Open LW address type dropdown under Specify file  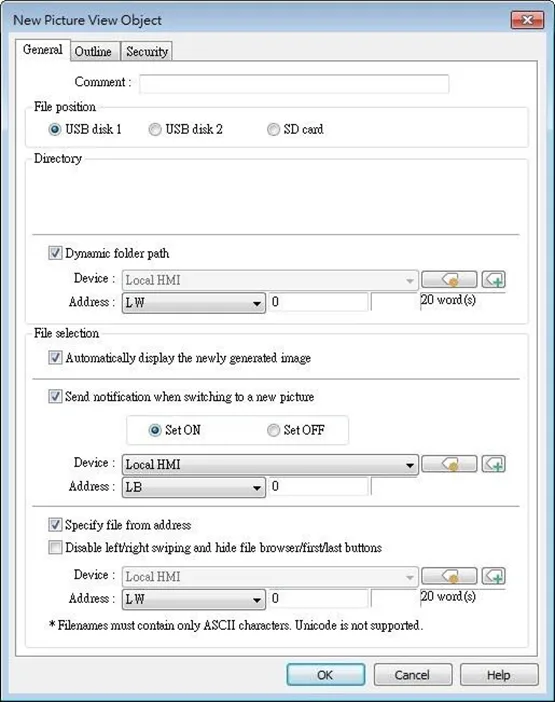193,599
